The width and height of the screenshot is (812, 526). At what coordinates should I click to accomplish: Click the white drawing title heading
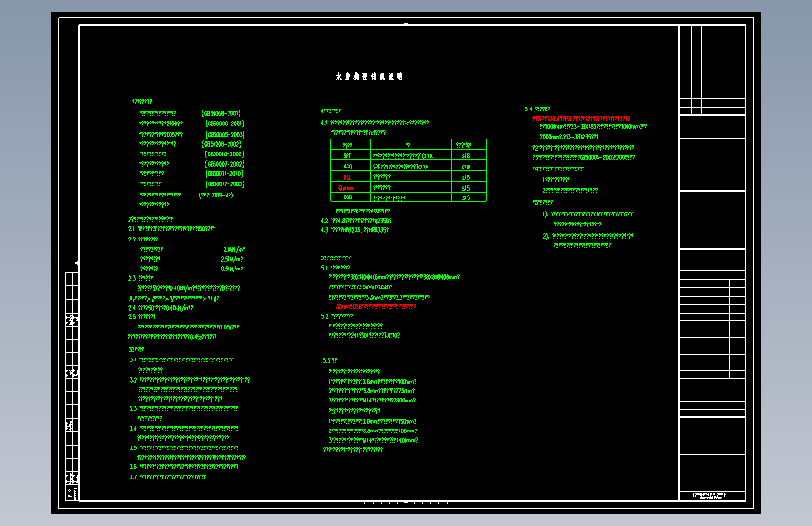click(369, 77)
